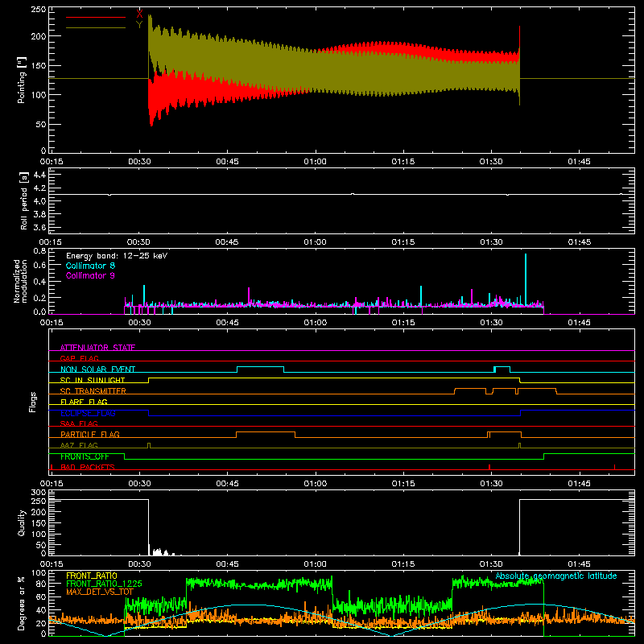Select the SAA_FLAG label
Screen dimensions: 644x644
79,423
